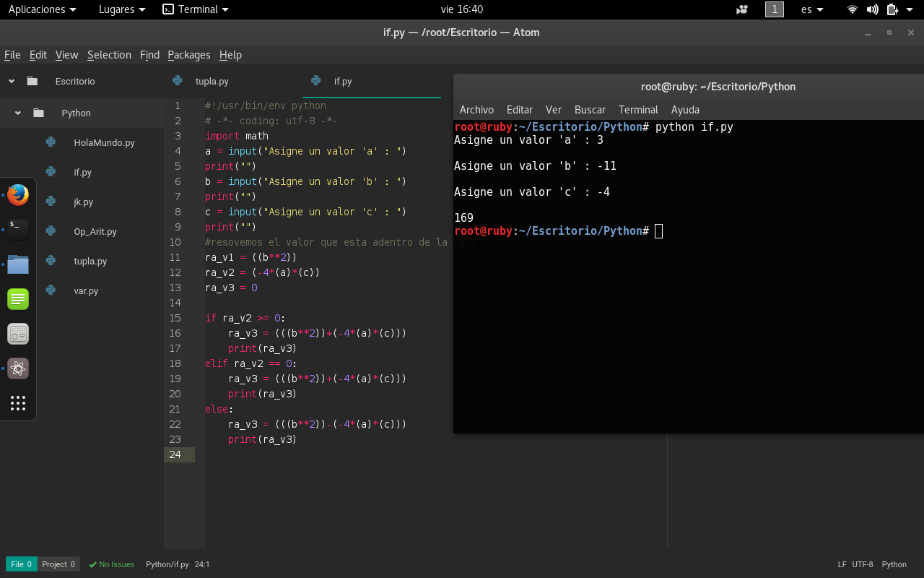Click the Wi-Fi icon in the top bar
Image resolution: width=924 pixels, height=578 pixels.
(x=853, y=9)
